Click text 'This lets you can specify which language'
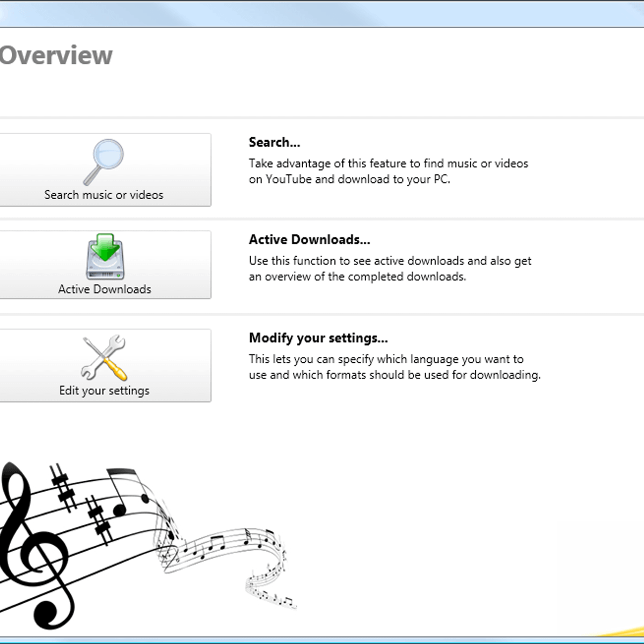This screenshot has height=644, width=644. pos(354,359)
